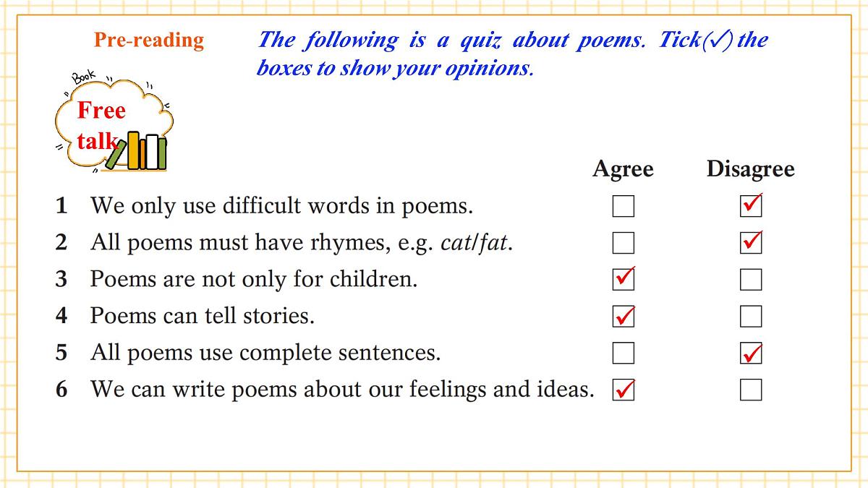Click the blue quiz instruction text
Viewport: 868px width, 488px height.
[512, 53]
